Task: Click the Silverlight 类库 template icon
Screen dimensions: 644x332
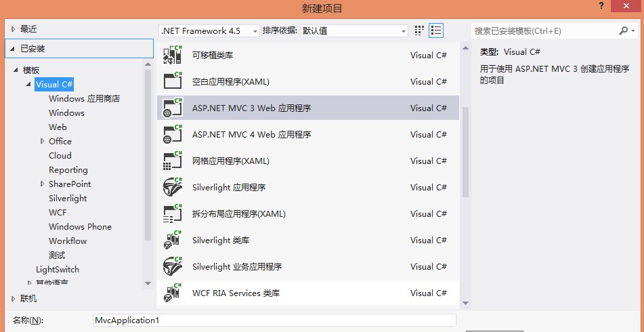Action: 173,240
